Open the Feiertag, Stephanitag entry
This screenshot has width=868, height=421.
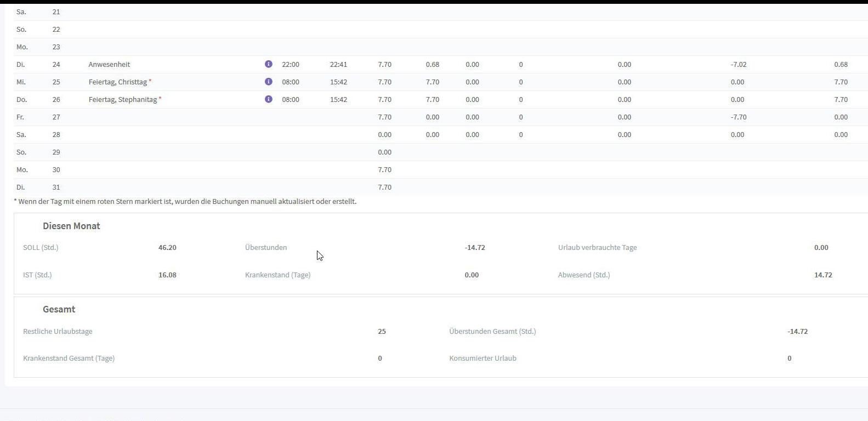pos(122,99)
